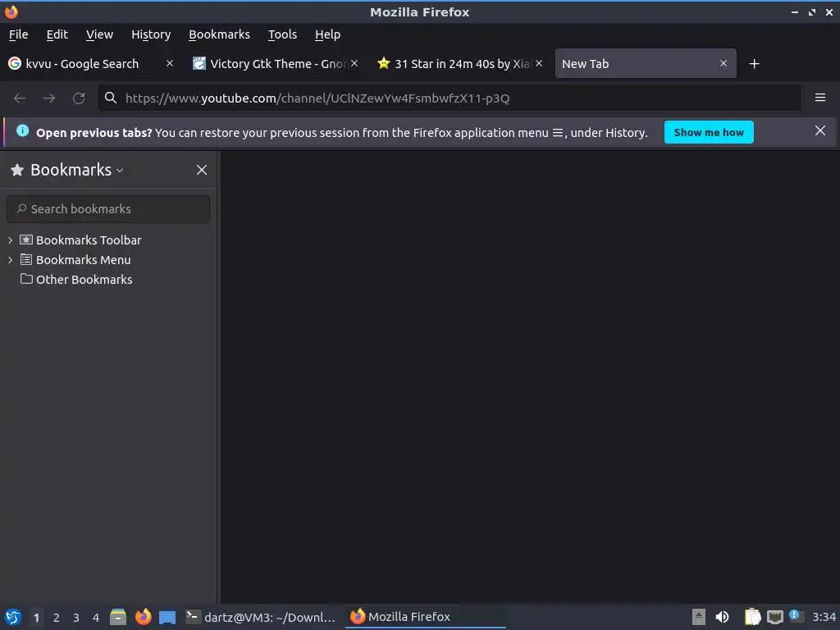Select Bookmarks Menu row
This screenshot has width=840, height=630.
[x=108, y=260]
